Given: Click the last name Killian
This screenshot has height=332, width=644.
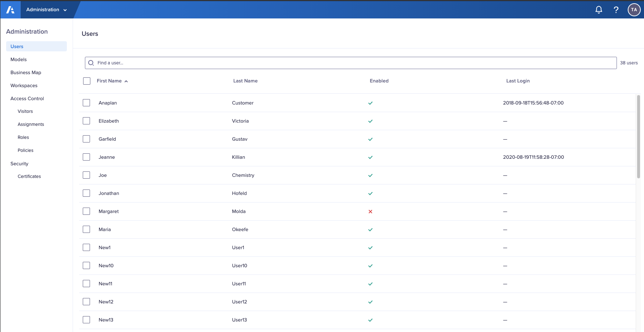Looking at the screenshot, I should click(239, 157).
